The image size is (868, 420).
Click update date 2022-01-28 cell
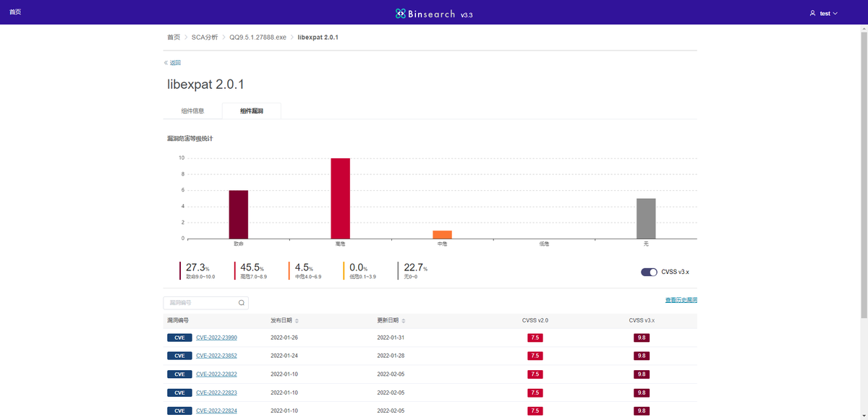(391, 356)
